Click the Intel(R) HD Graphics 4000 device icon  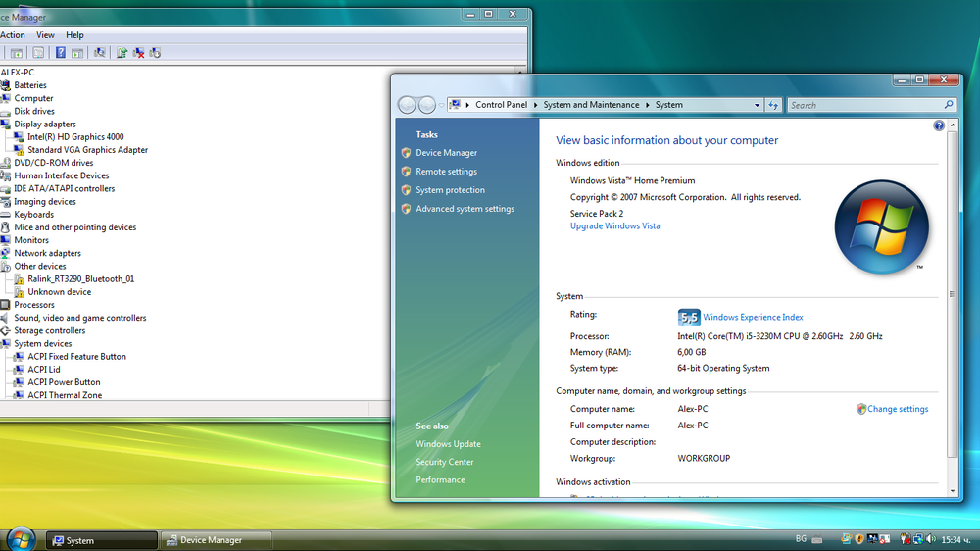click(x=19, y=137)
